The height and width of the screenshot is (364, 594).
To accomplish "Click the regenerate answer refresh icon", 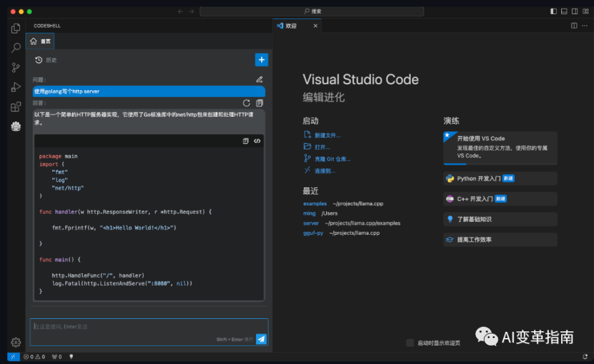I will (x=247, y=103).
